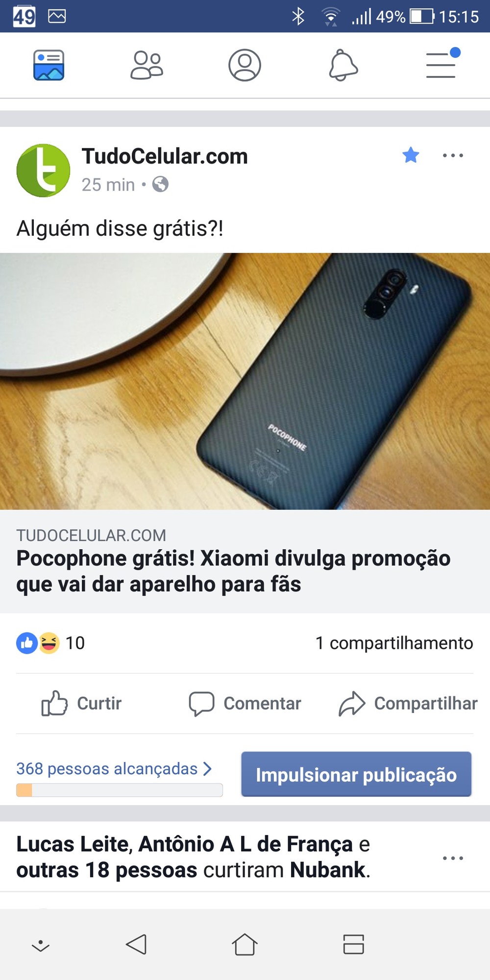Go to the Profile tab icon
The height and width of the screenshot is (980, 490).
click(245, 65)
